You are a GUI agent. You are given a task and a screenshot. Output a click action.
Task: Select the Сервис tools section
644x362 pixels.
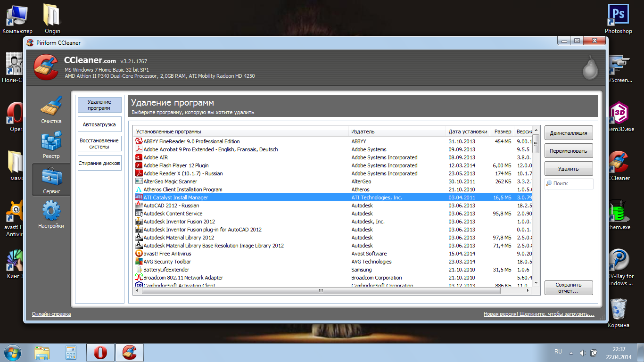coord(51,180)
